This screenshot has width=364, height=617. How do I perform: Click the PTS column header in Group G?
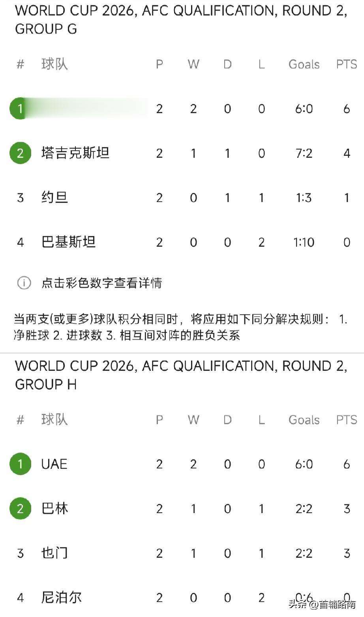click(x=347, y=64)
